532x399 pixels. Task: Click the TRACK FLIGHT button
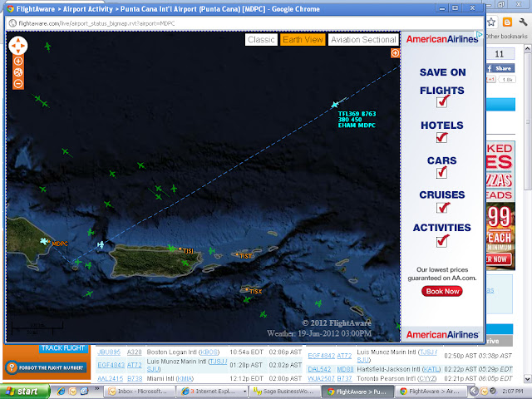point(63,348)
